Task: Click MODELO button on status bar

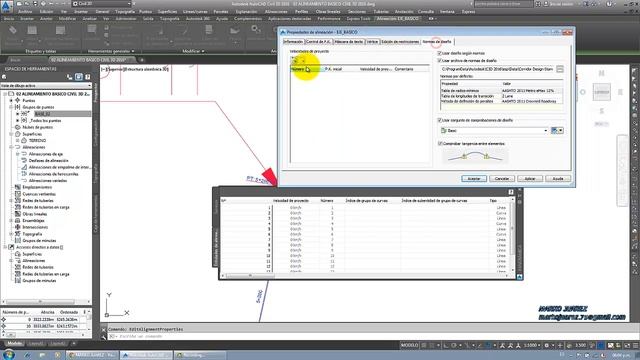Action: 409,345
